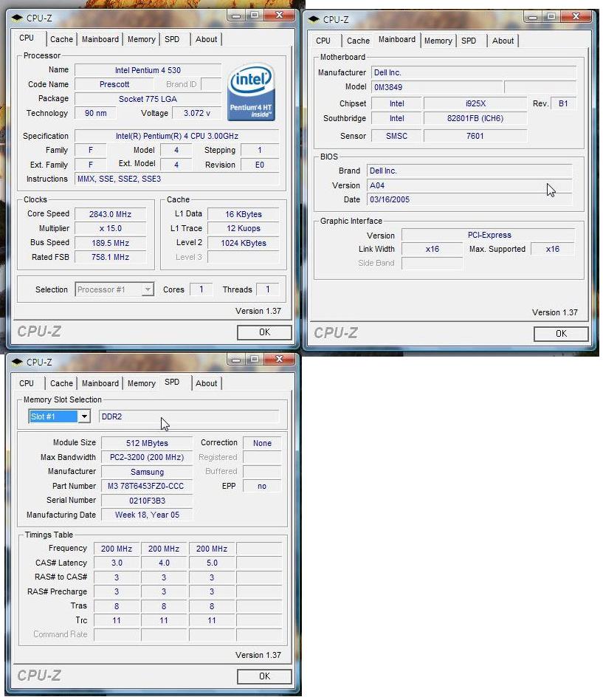The image size is (603, 700).
Task: Click the CAS# Latency value '5.0'
Action: pyautogui.click(x=212, y=563)
